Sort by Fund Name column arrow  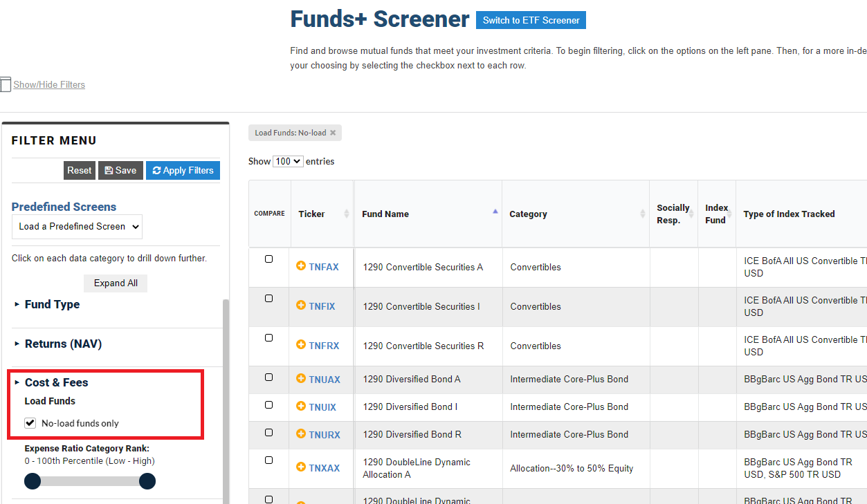[495, 212]
